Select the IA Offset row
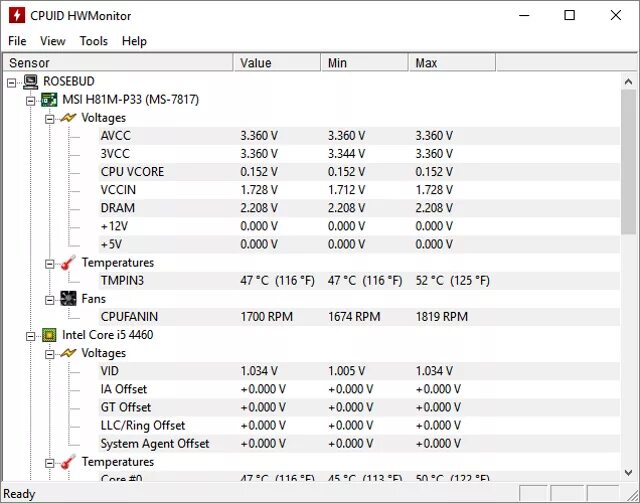The width and height of the screenshot is (640, 503). (x=359, y=389)
